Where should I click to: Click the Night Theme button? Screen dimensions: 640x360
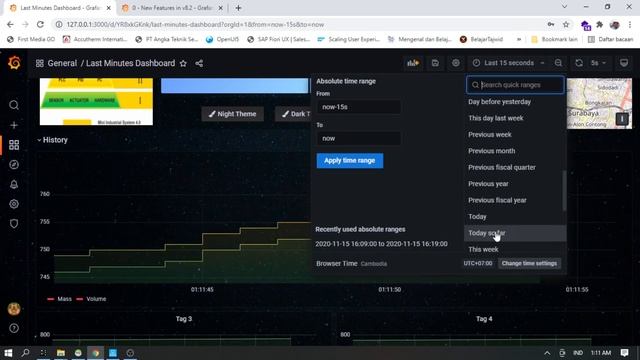[x=233, y=114]
